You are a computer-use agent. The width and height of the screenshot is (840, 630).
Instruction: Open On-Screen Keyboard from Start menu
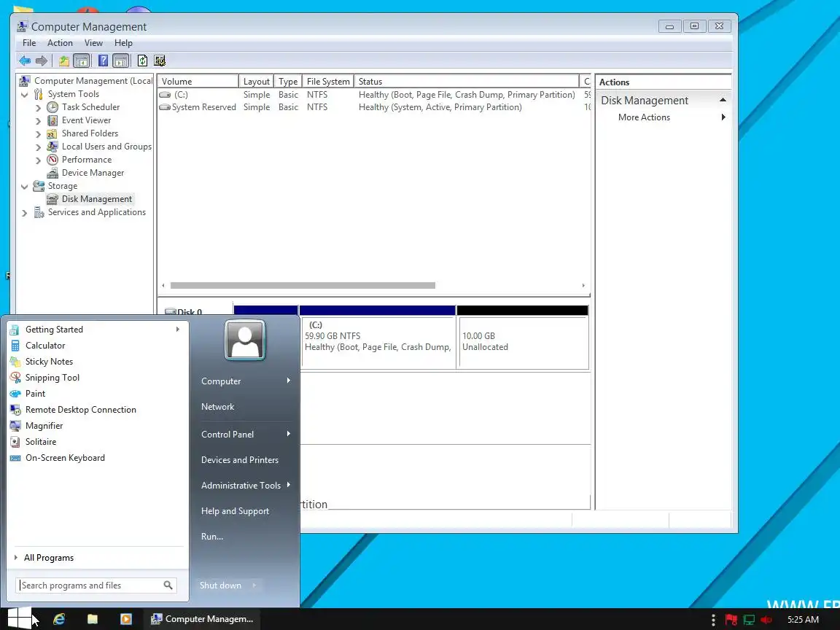(65, 458)
